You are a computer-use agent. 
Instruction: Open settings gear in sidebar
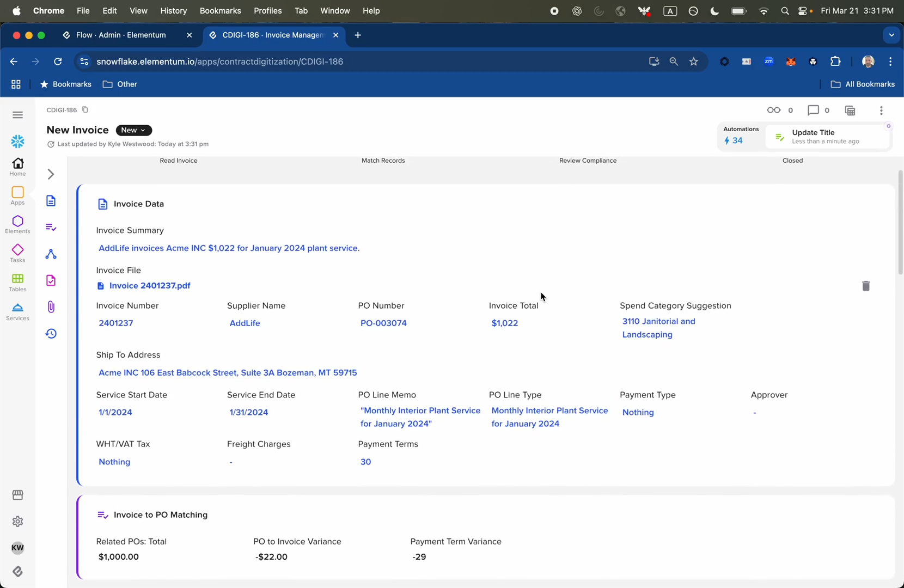click(17, 522)
